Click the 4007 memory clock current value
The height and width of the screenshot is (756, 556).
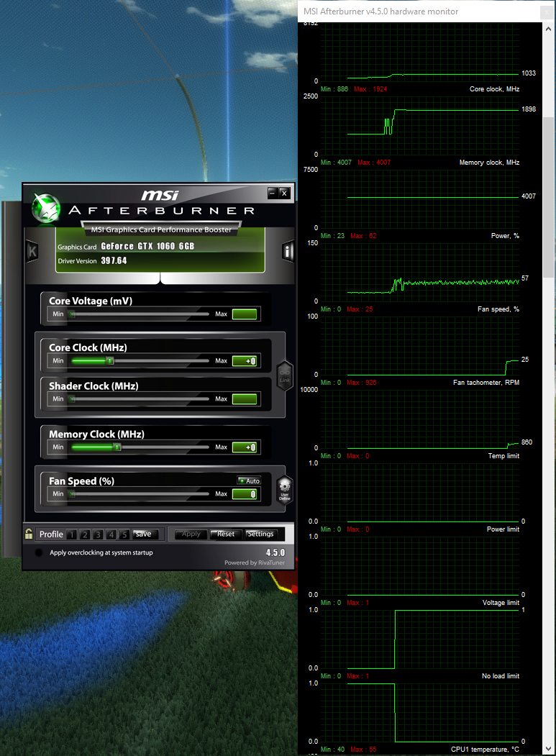[529, 196]
